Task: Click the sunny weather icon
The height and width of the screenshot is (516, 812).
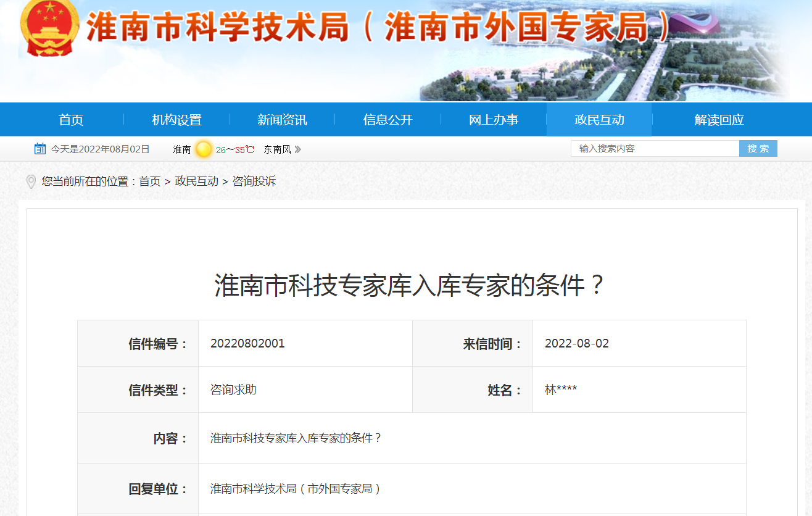Action: (x=204, y=149)
